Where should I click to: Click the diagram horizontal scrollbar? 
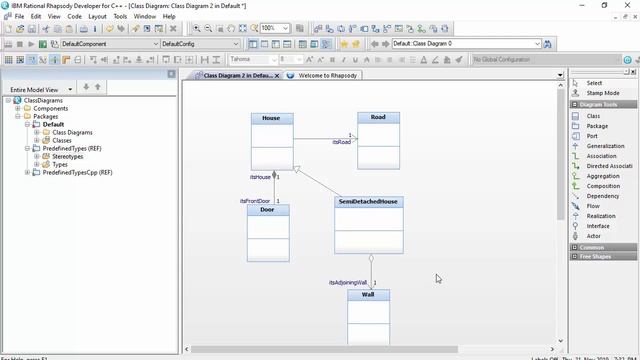pos(324,349)
